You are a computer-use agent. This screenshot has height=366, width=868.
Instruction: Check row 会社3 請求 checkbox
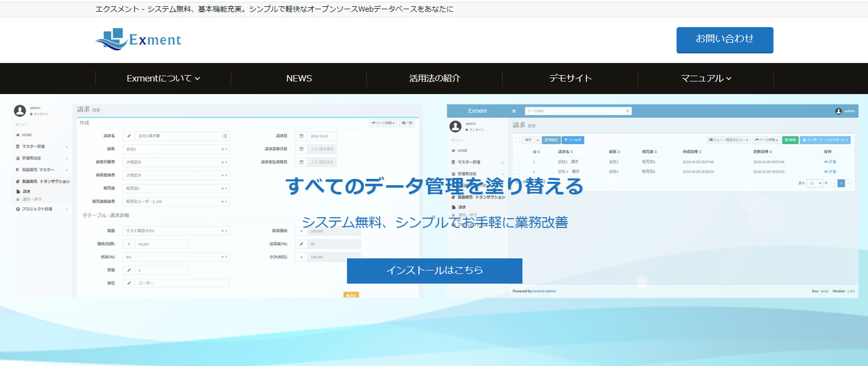point(517,162)
